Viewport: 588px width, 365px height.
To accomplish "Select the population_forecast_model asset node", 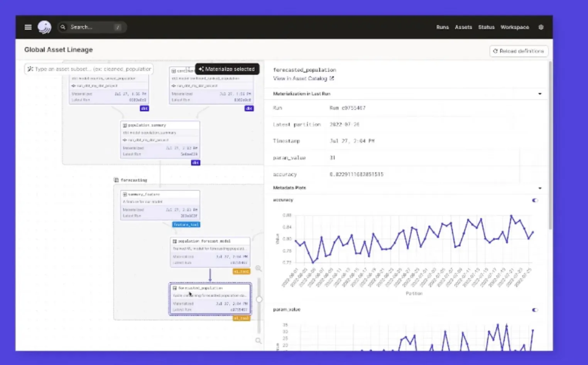I will [x=210, y=252].
